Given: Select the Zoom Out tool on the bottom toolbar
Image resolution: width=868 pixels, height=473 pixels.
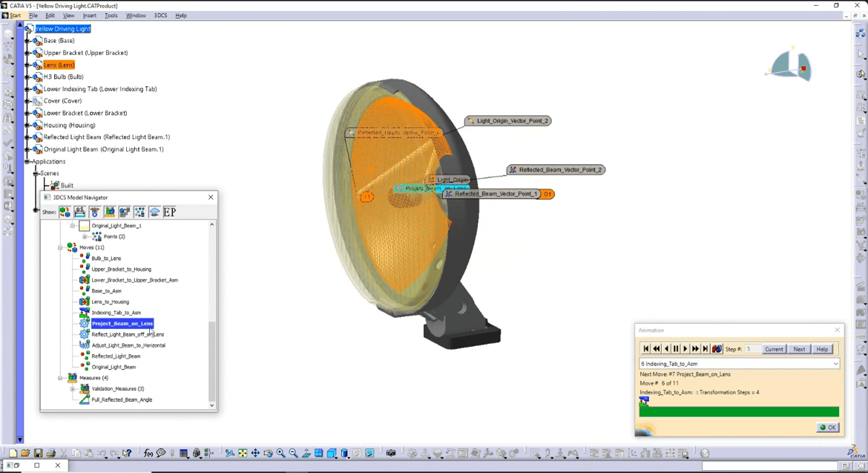Looking at the screenshot, I should pos(293,452).
